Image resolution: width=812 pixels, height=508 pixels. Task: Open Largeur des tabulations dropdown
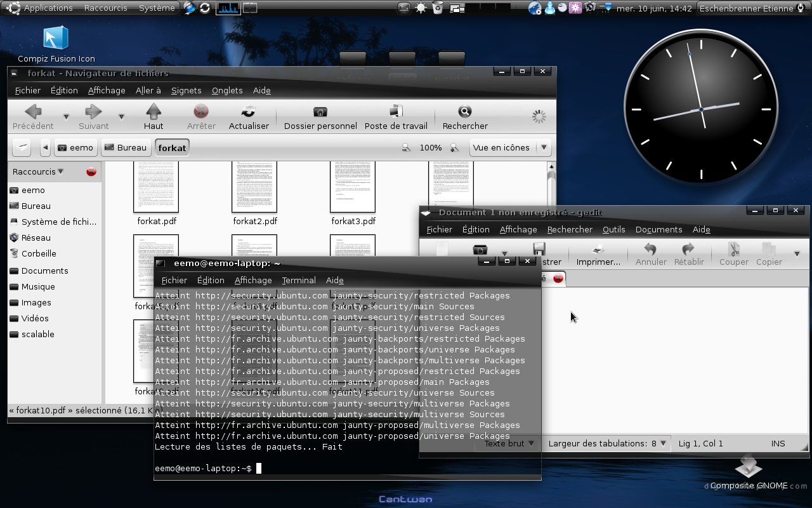pyautogui.click(x=607, y=443)
